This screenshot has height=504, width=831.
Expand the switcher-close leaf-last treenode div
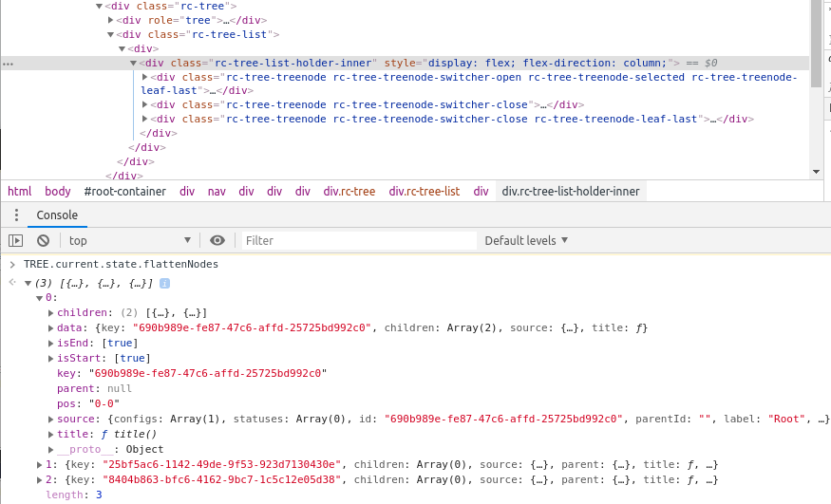pos(144,119)
